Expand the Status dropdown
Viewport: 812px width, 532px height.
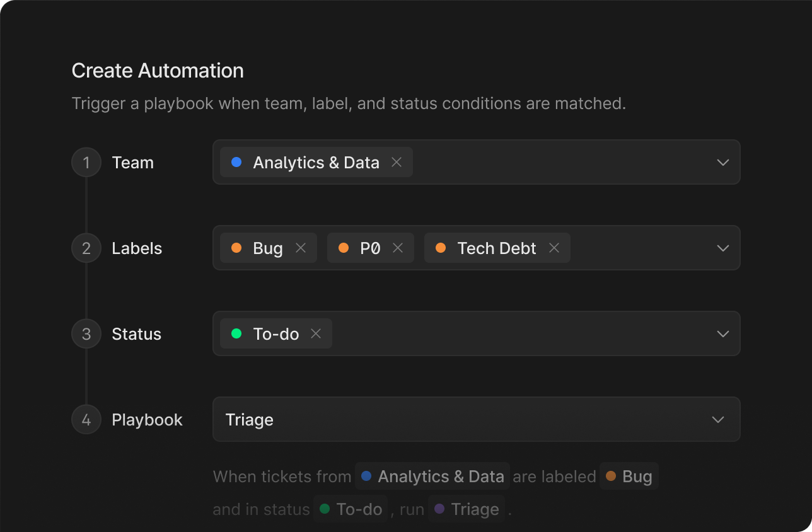(722, 333)
